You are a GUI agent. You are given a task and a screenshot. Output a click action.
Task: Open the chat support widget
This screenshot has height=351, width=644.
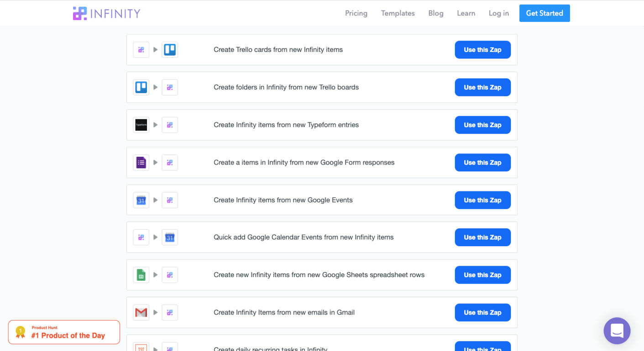pyautogui.click(x=617, y=330)
